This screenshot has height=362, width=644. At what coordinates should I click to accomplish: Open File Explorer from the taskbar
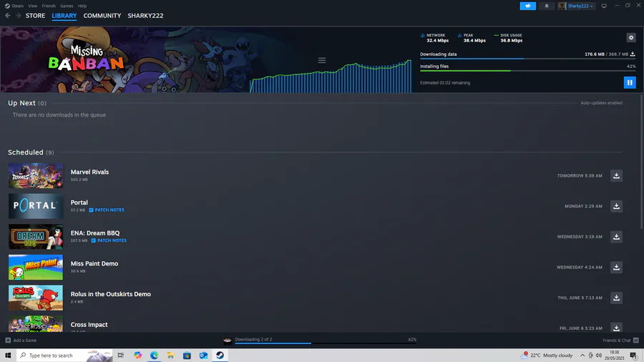pos(170,356)
